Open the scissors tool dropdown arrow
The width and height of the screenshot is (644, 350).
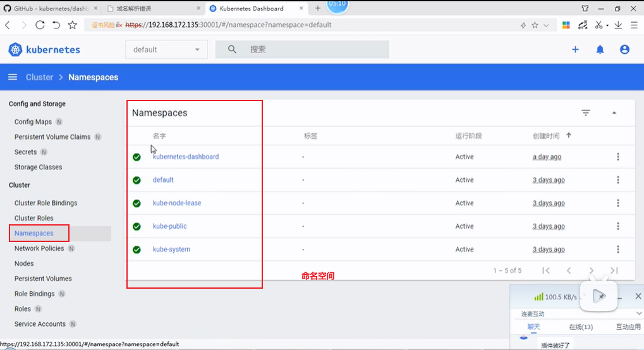[x=607, y=25]
